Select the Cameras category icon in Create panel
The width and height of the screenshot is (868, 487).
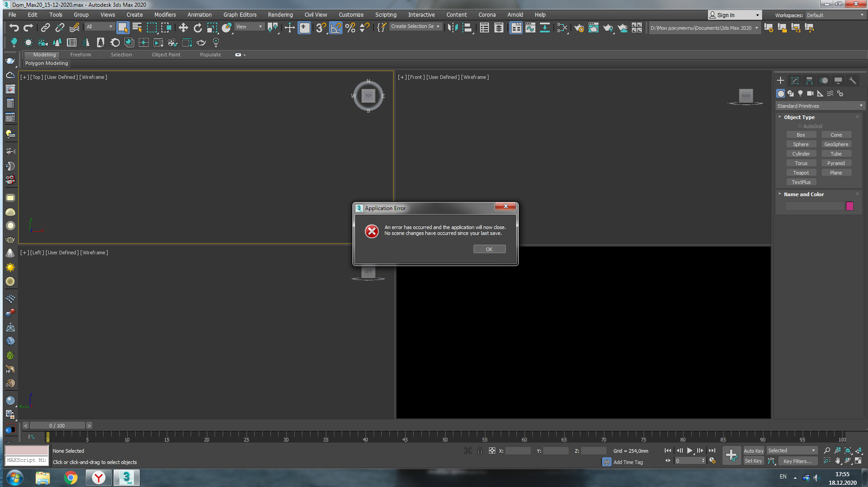[810, 93]
